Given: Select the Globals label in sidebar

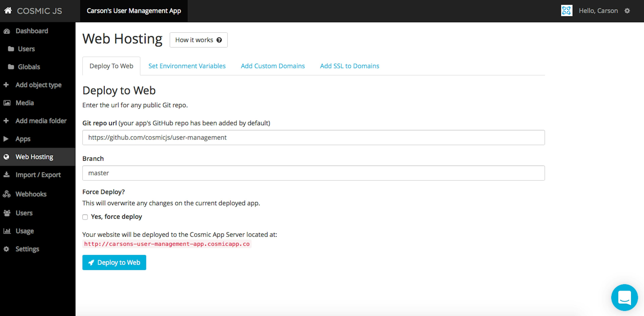Looking at the screenshot, I should click(29, 67).
